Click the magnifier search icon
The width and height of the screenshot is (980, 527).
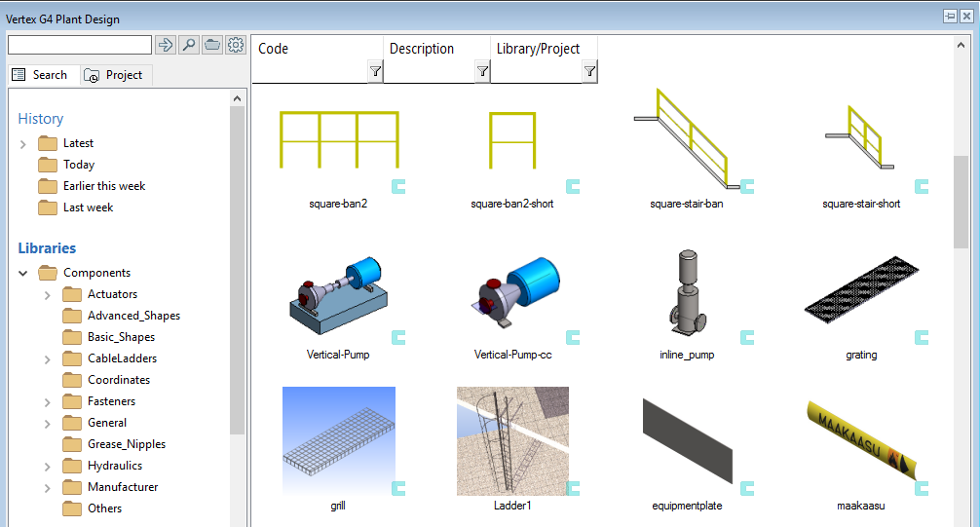(x=188, y=45)
